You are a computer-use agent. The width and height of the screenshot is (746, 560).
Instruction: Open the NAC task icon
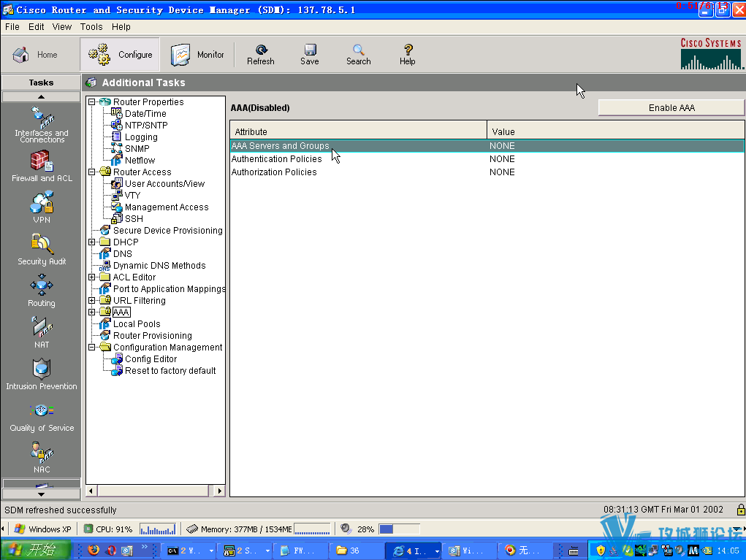pos(42,457)
